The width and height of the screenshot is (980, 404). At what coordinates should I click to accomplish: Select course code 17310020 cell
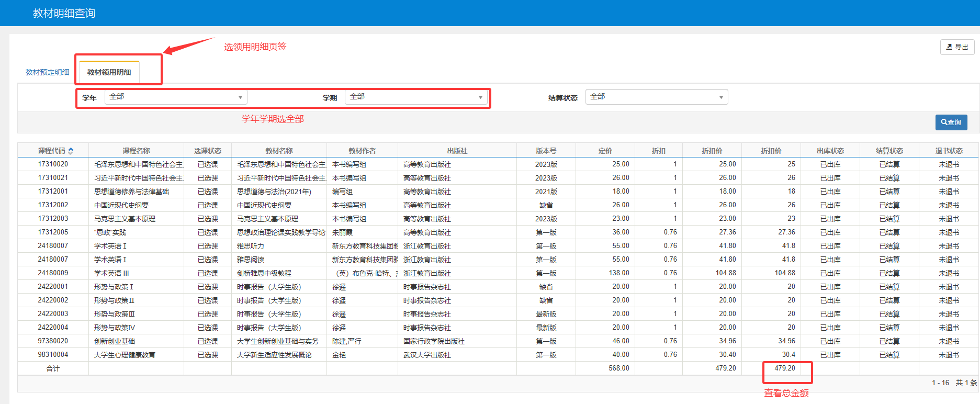53,164
